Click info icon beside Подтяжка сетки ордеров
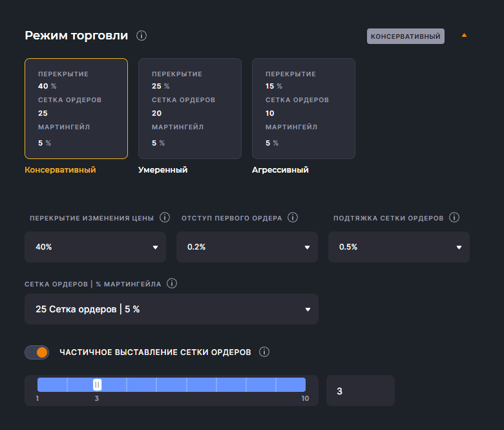The image size is (504, 430). pos(454,218)
